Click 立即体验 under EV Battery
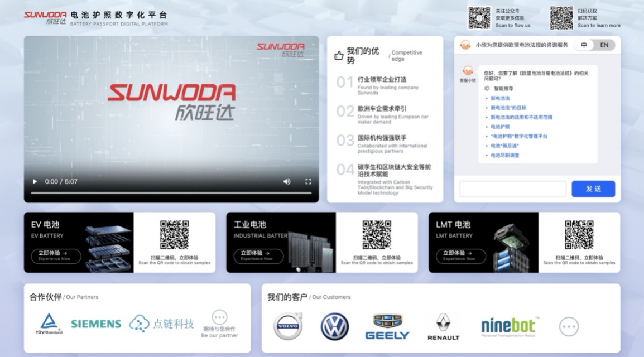The image size is (644, 357). 56,256
